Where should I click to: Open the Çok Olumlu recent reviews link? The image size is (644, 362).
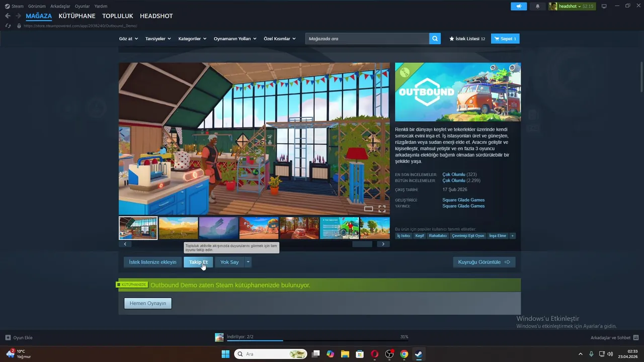tap(454, 174)
